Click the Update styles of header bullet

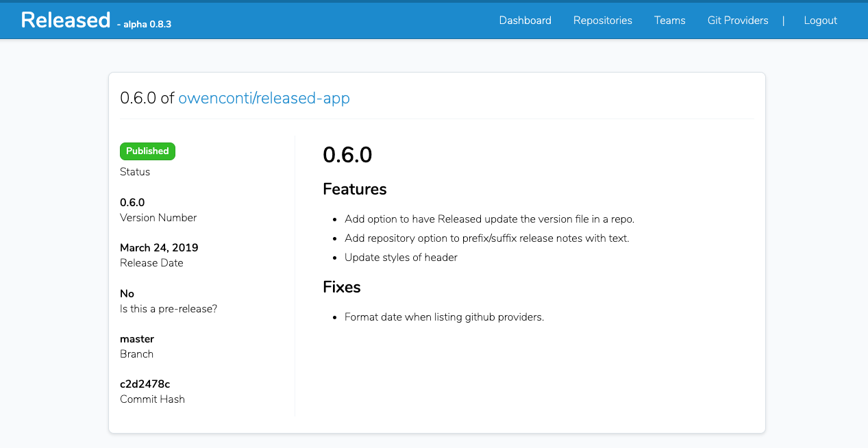click(x=401, y=258)
